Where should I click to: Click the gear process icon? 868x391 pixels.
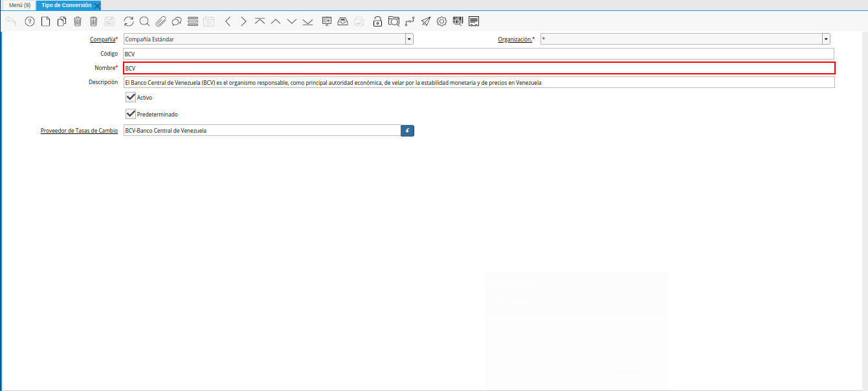[441, 21]
